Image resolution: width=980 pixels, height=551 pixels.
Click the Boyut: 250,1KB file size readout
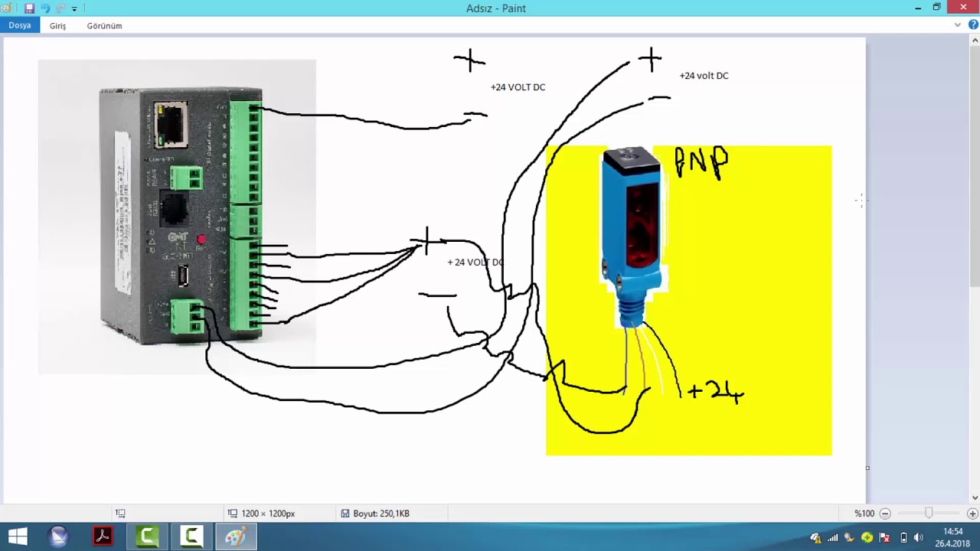381,514
